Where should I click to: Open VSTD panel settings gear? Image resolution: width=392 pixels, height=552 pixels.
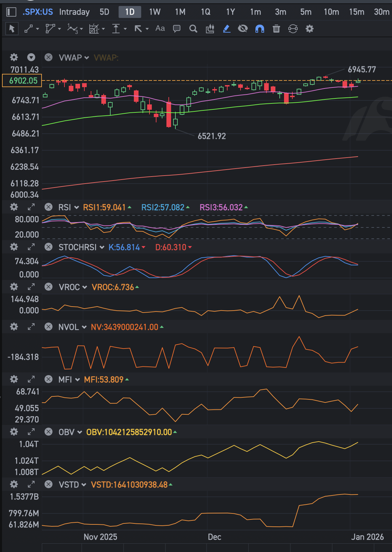click(x=14, y=484)
